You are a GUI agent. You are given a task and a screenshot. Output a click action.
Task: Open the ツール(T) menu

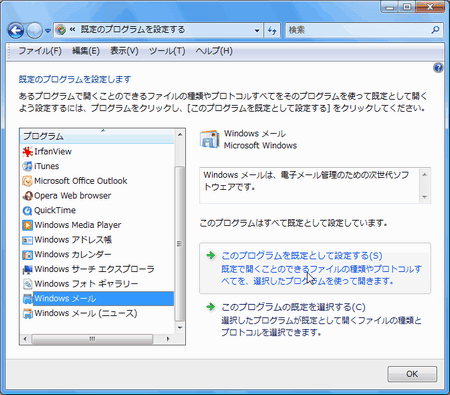coord(167,51)
